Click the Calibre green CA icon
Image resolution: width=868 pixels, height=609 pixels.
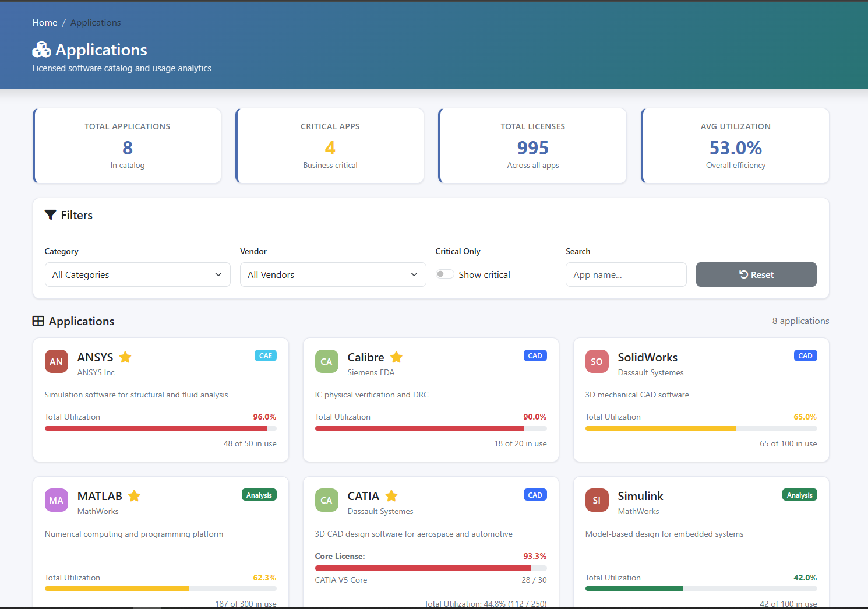coord(326,361)
